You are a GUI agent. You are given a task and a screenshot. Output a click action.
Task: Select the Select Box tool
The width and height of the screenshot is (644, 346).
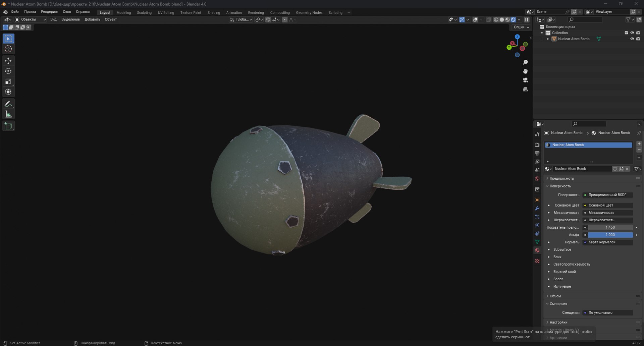pos(8,39)
